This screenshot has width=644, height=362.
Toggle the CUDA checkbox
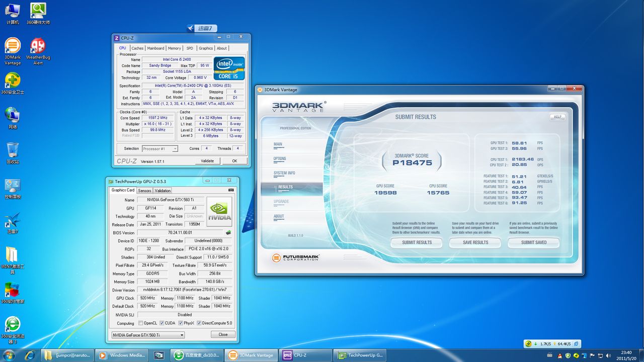click(161, 323)
